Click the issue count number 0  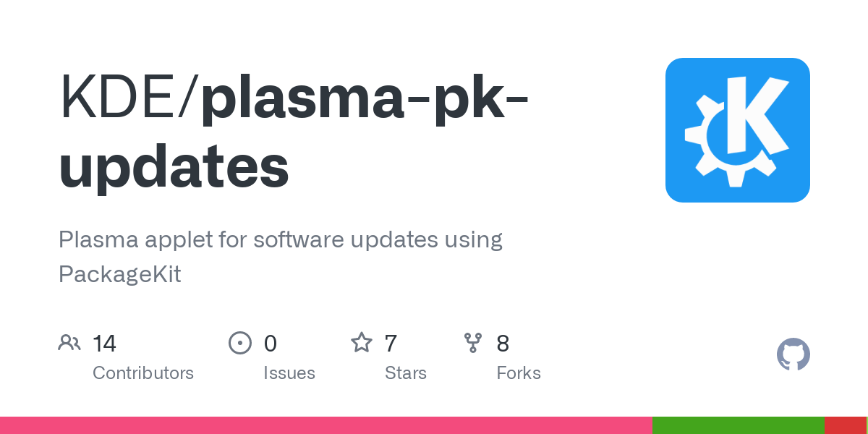click(270, 343)
